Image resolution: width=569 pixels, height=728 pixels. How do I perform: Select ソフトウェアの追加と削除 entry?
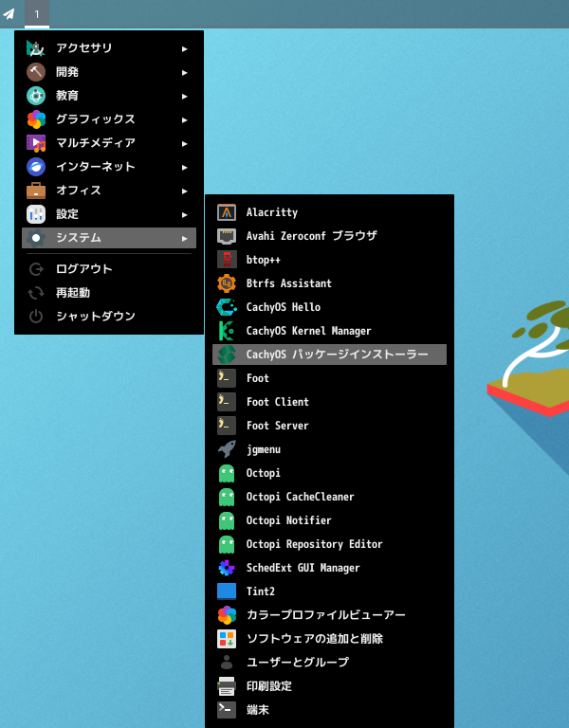click(314, 639)
